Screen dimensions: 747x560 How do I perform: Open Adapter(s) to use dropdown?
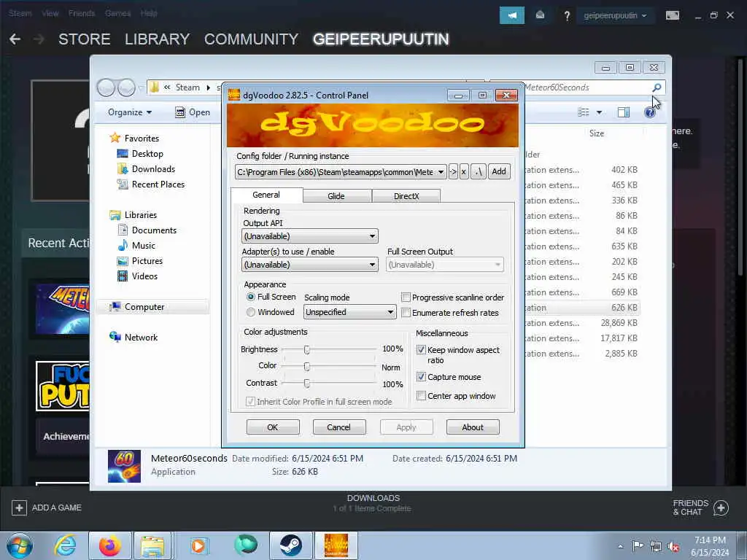click(309, 265)
